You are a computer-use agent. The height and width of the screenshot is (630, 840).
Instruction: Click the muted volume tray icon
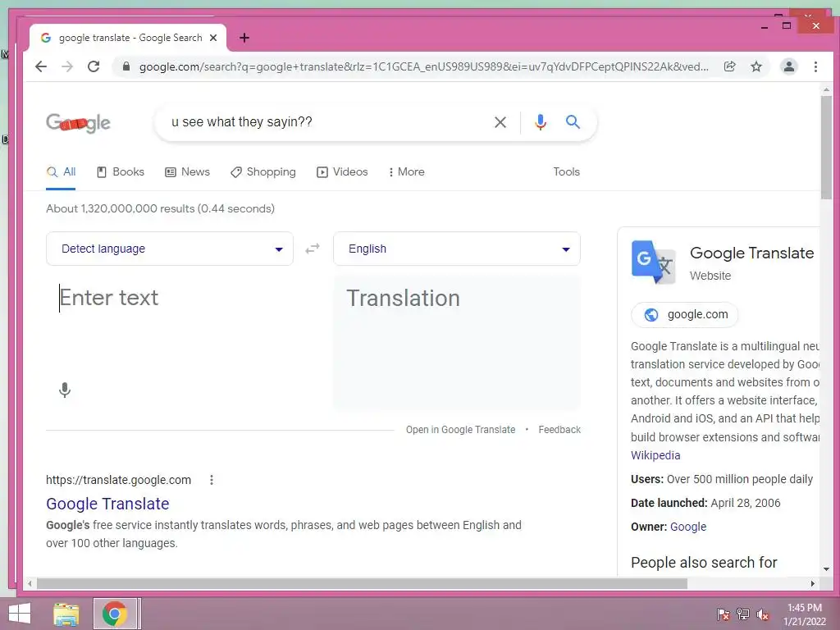tap(762, 614)
